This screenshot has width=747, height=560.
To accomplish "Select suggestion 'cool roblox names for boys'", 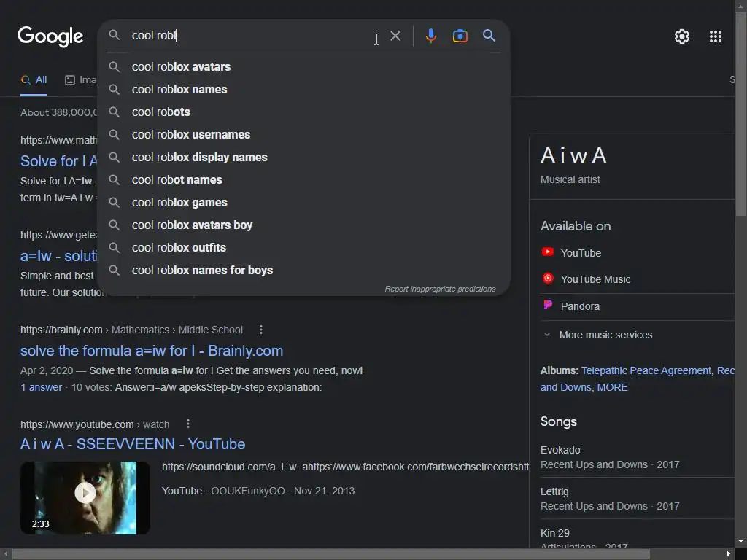I will [303, 270].
